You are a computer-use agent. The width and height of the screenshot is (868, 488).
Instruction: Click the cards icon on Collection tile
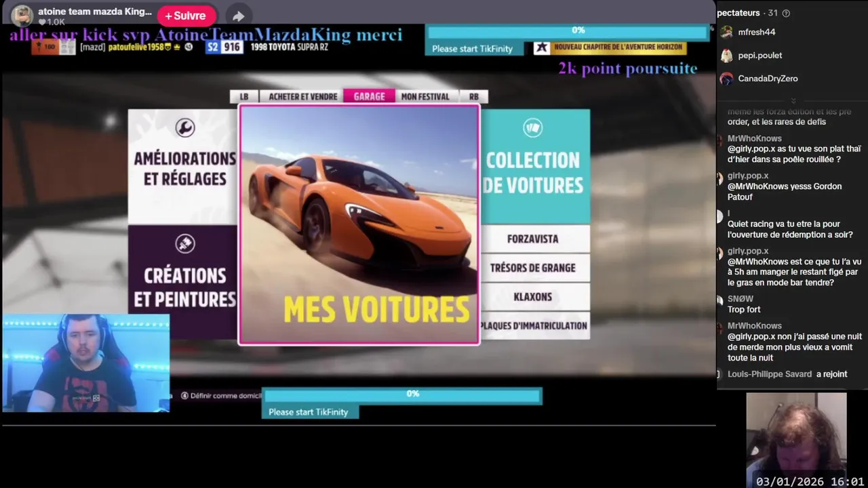point(533,127)
